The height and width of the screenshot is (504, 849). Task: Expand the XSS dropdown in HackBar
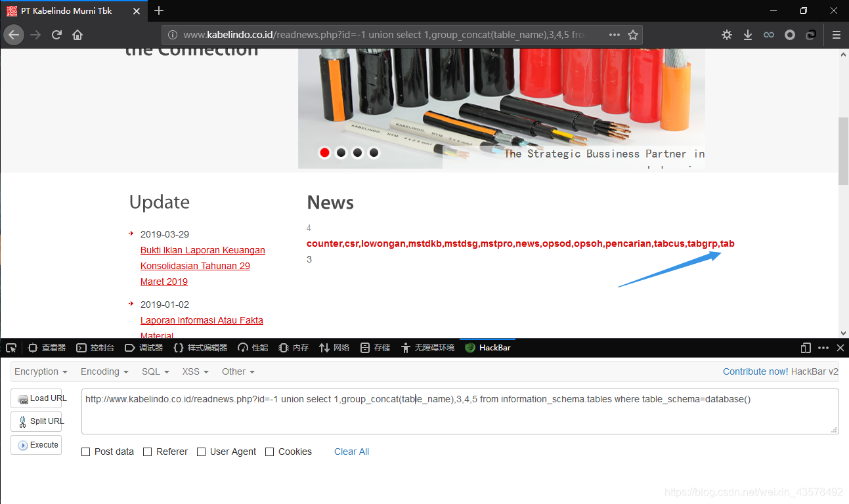196,371
